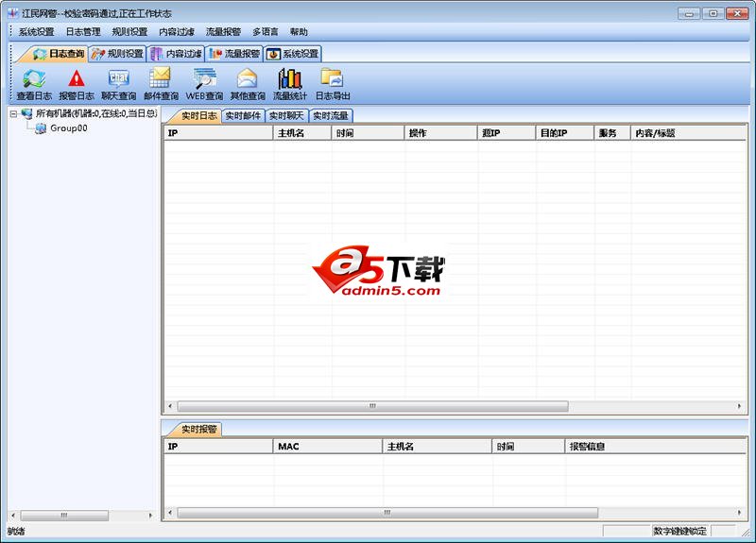The image size is (756, 543).
Task: Select the 实时报警 tab
Action: pos(198,430)
